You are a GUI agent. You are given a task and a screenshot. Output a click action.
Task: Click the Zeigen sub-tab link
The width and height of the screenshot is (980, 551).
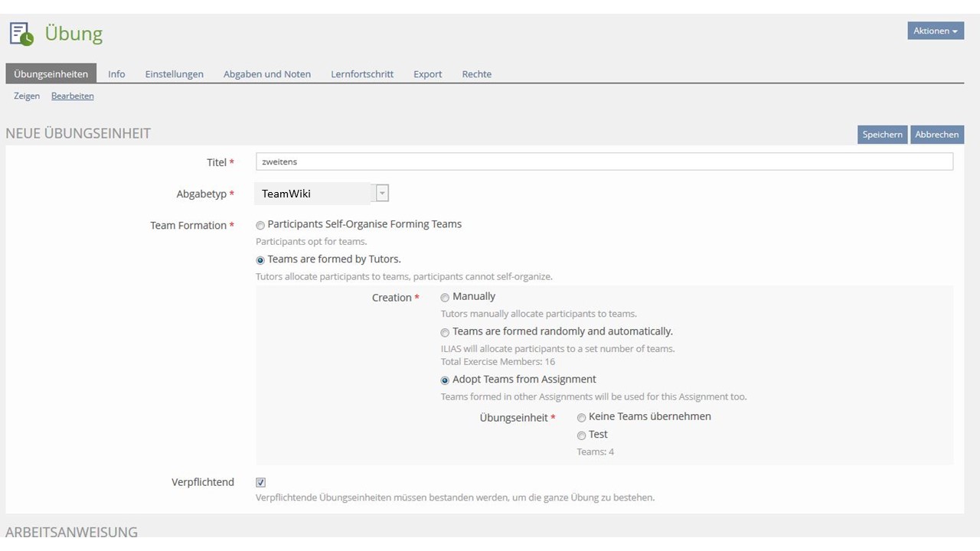click(27, 96)
